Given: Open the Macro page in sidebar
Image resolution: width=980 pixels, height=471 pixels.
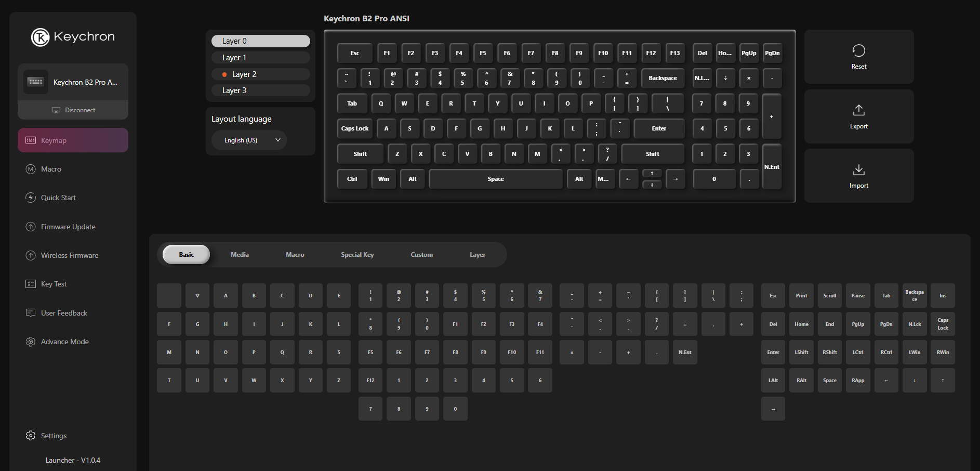Looking at the screenshot, I should (51, 169).
